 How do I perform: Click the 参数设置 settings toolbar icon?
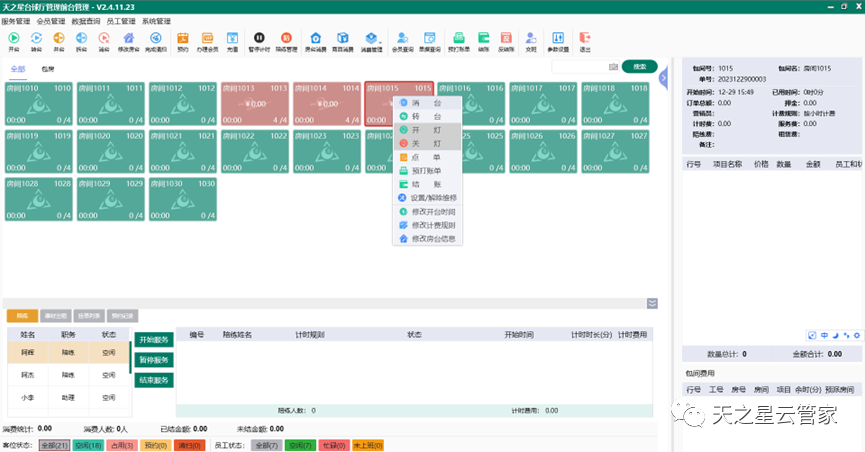click(557, 41)
